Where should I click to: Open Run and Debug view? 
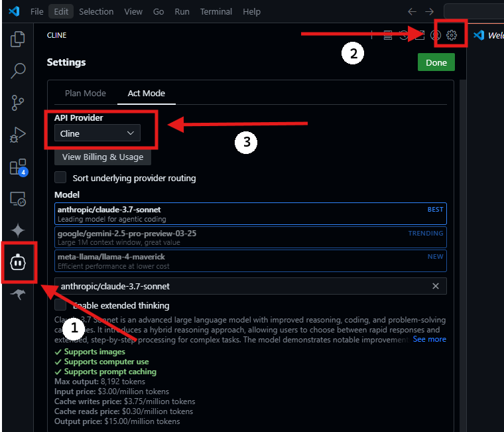click(x=18, y=135)
